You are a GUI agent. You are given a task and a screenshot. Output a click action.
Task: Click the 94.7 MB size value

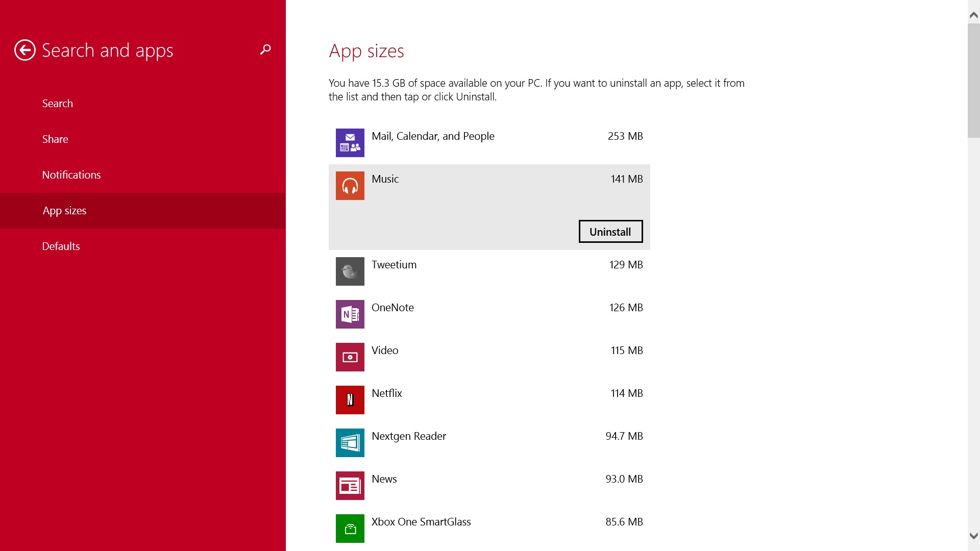point(624,436)
